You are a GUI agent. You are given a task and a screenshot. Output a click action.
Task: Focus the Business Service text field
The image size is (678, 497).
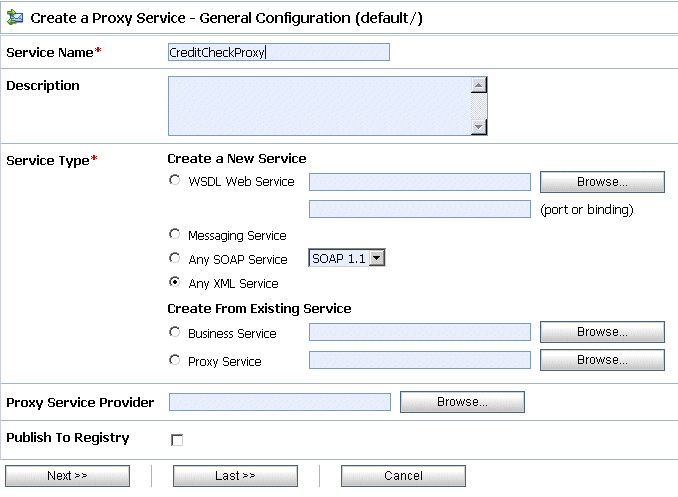[420, 332]
